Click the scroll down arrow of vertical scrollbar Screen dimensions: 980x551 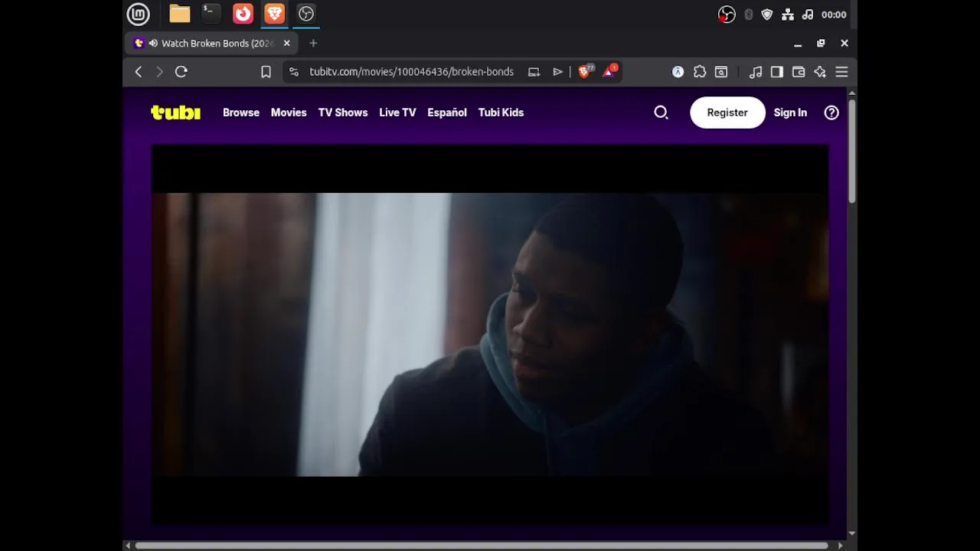[x=852, y=534]
